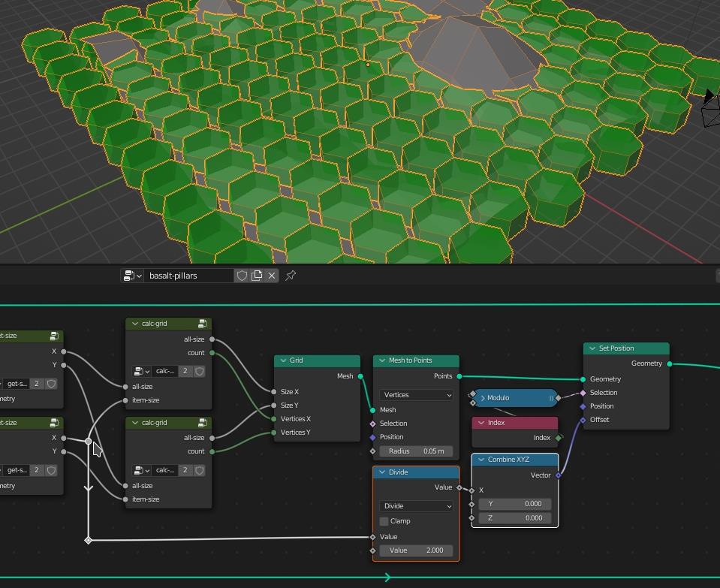Collapse the Set Position node
Image resolution: width=720 pixels, height=588 pixels.
click(x=592, y=348)
